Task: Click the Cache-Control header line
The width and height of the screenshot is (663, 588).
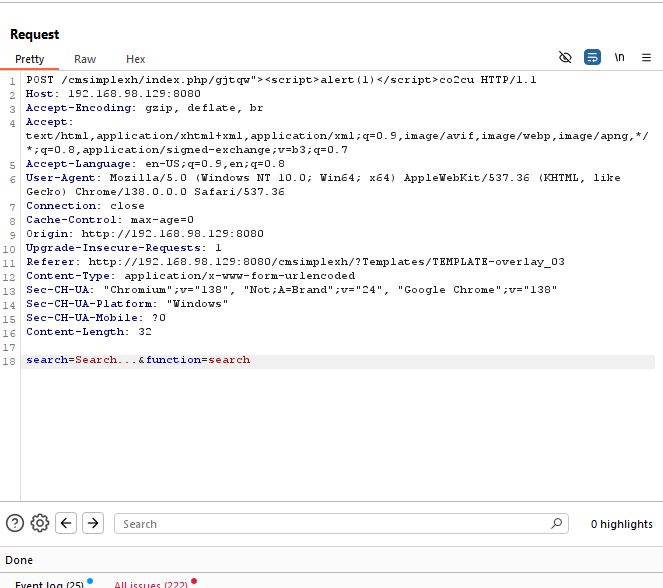Action: (x=110, y=220)
